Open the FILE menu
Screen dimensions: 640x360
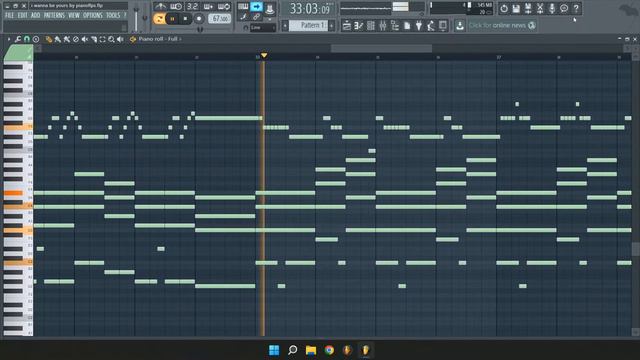[9, 16]
